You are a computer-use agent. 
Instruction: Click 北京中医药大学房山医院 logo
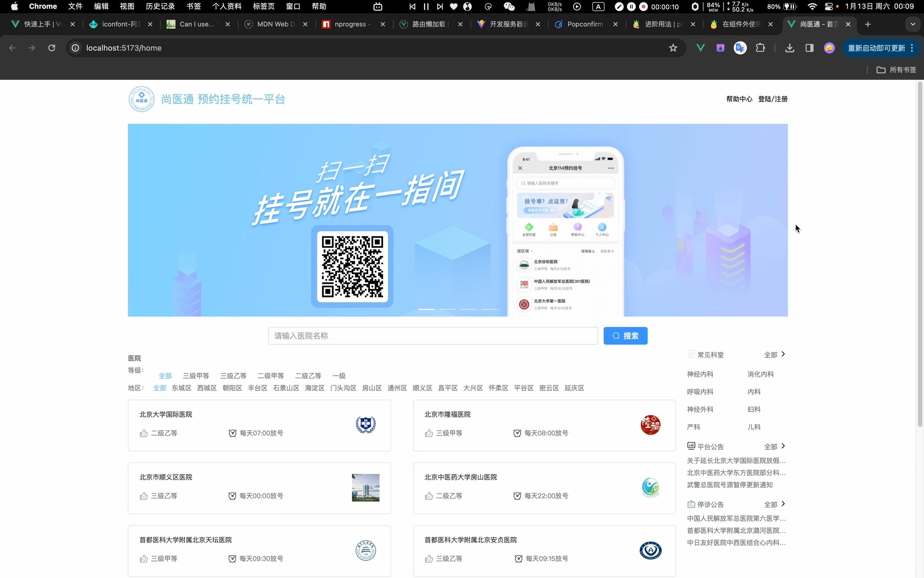click(650, 488)
